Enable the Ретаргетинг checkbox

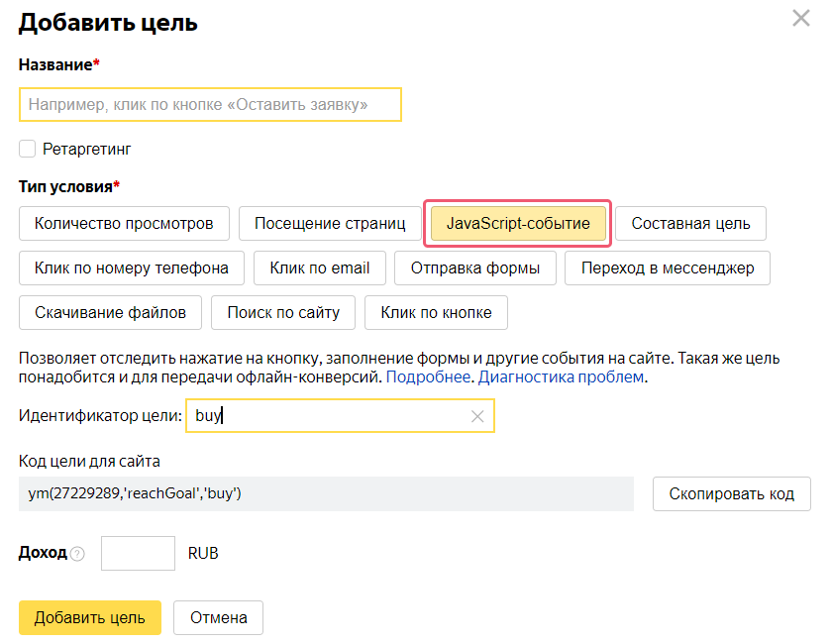click(x=26, y=150)
